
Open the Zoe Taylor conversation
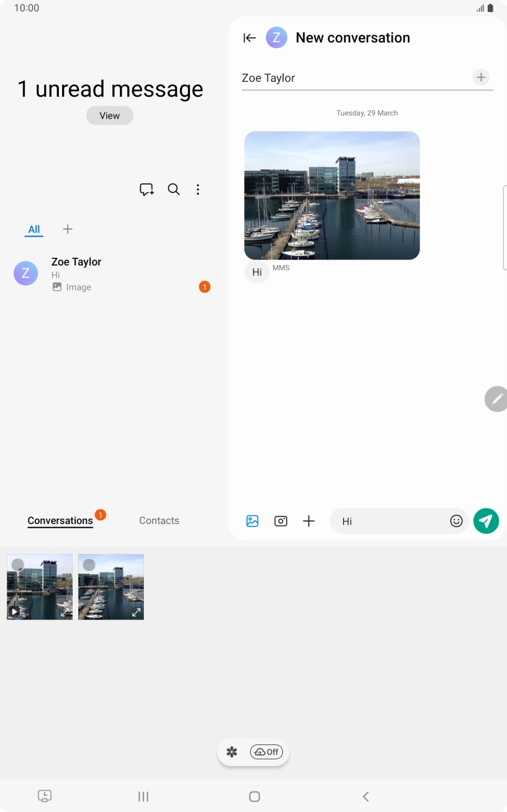click(x=112, y=274)
